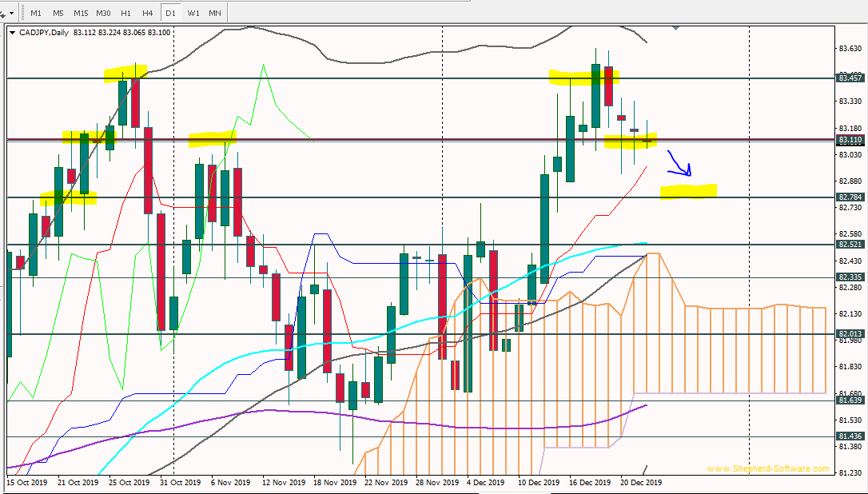Switch chart to M1 timeframe
The image size is (868, 494).
point(36,13)
